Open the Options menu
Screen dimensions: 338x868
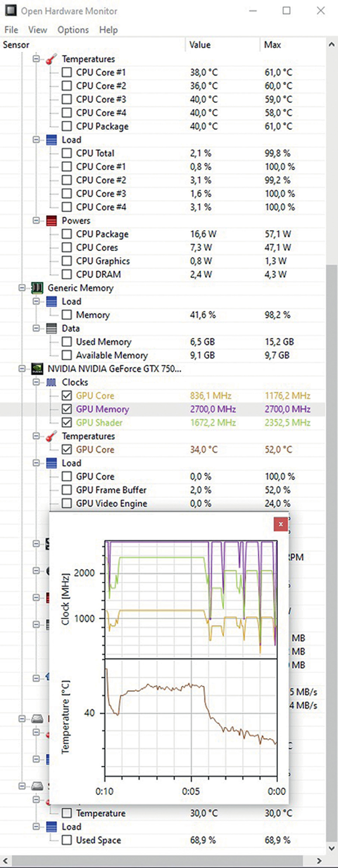(73, 30)
